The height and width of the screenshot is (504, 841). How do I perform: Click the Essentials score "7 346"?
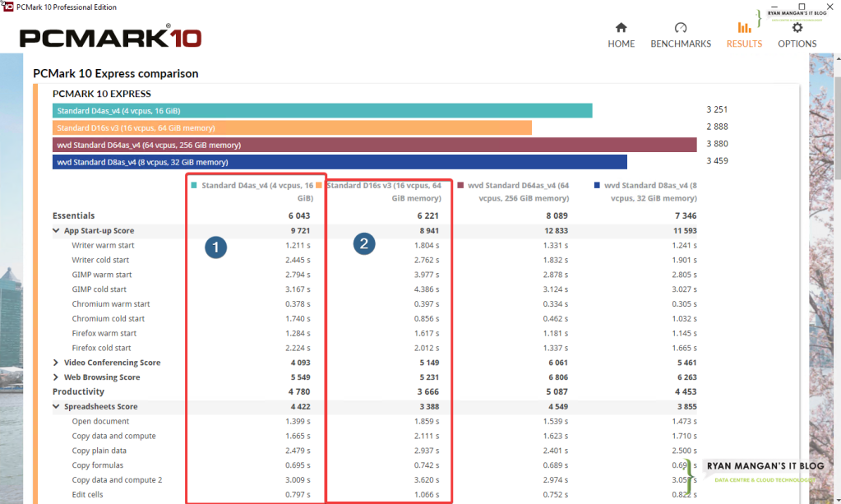[686, 215]
